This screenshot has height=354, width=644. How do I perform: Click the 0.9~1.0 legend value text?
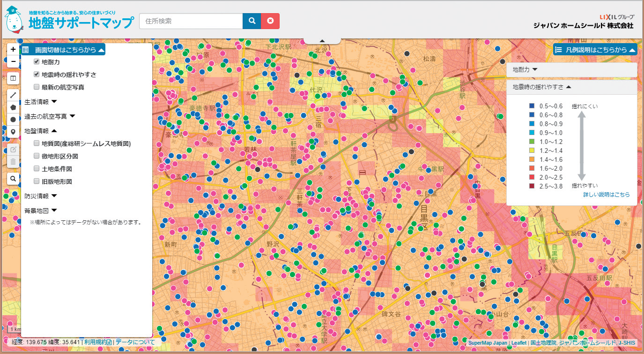pos(551,133)
